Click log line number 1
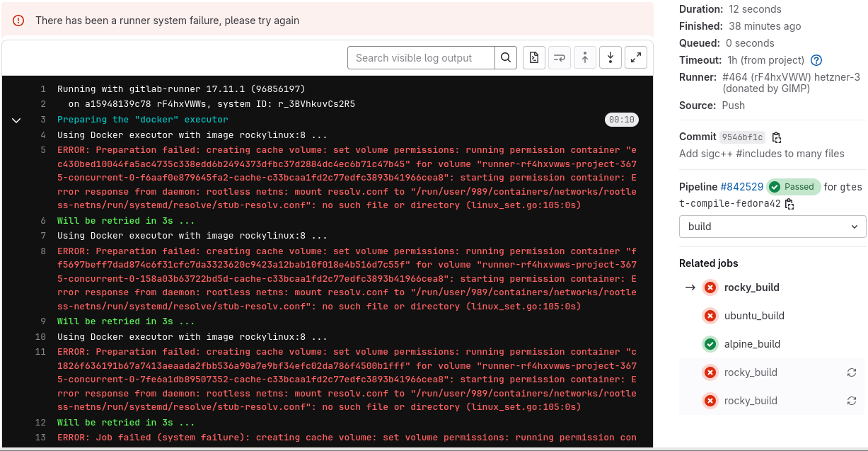868x451 pixels. coord(42,89)
